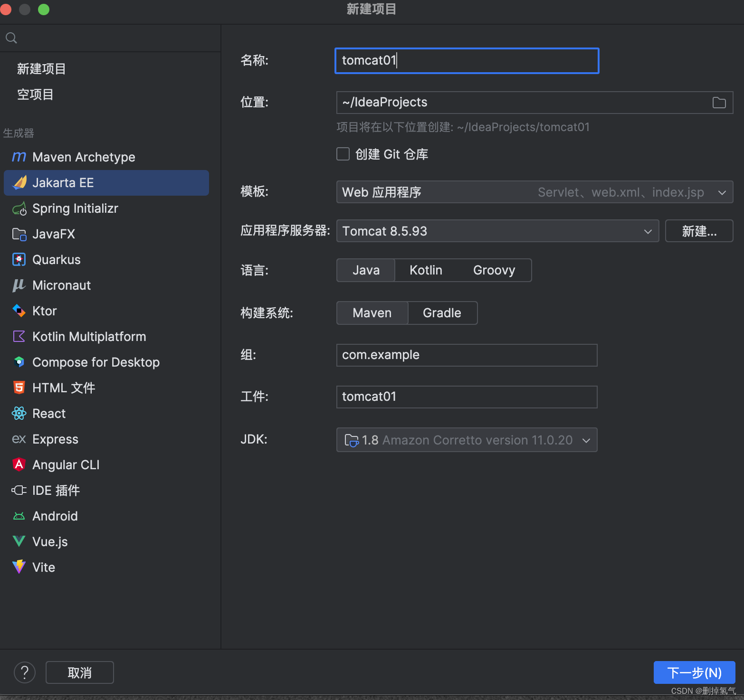Select the React generator label
Viewport: 744px width, 700px height.
(49, 414)
